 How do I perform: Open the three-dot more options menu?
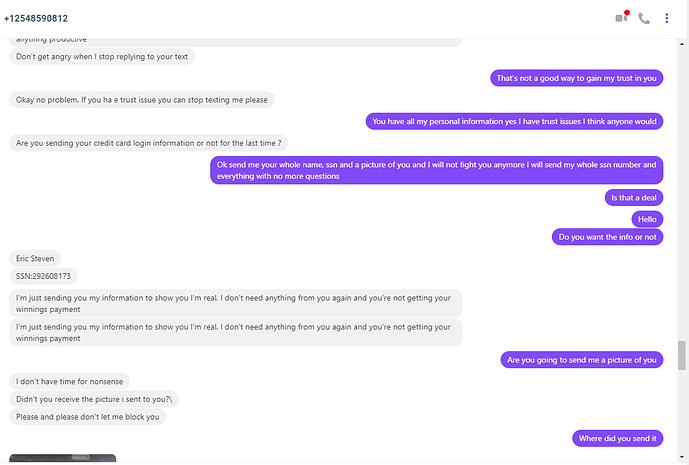(x=667, y=18)
